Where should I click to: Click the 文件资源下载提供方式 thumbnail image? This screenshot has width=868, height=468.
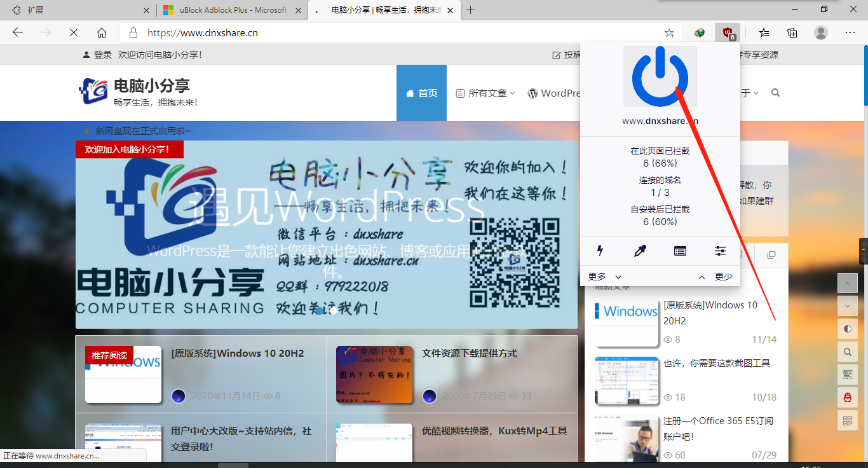(374, 375)
